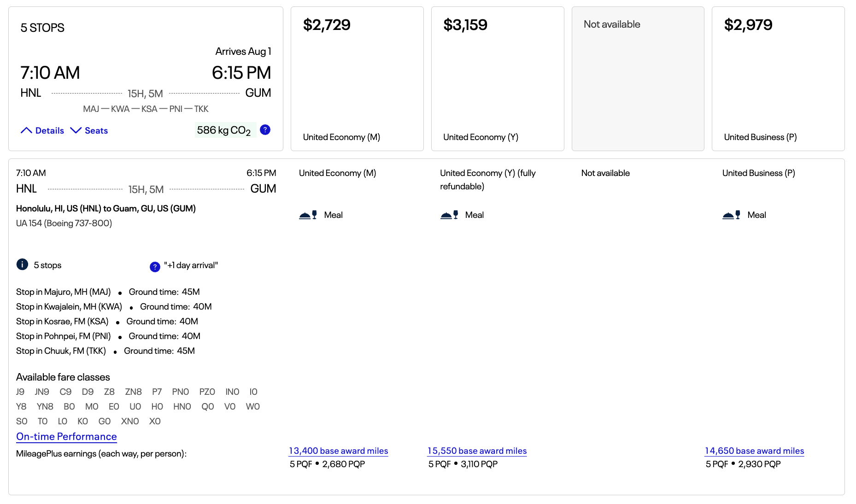The image size is (856, 504).
Task: Select the $3,159 United Economy (Y) fare
Action: pyautogui.click(x=497, y=79)
